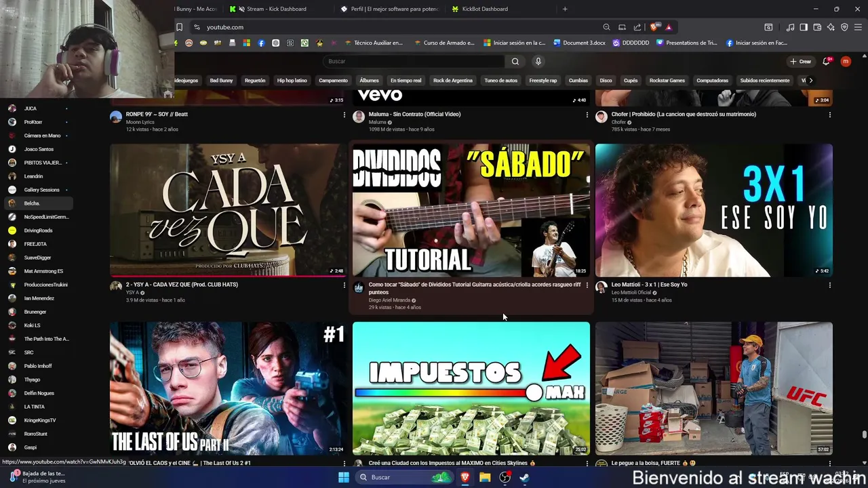Select the Campamento filter chip
Image resolution: width=868 pixels, height=488 pixels.
click(x=333, y=81)
